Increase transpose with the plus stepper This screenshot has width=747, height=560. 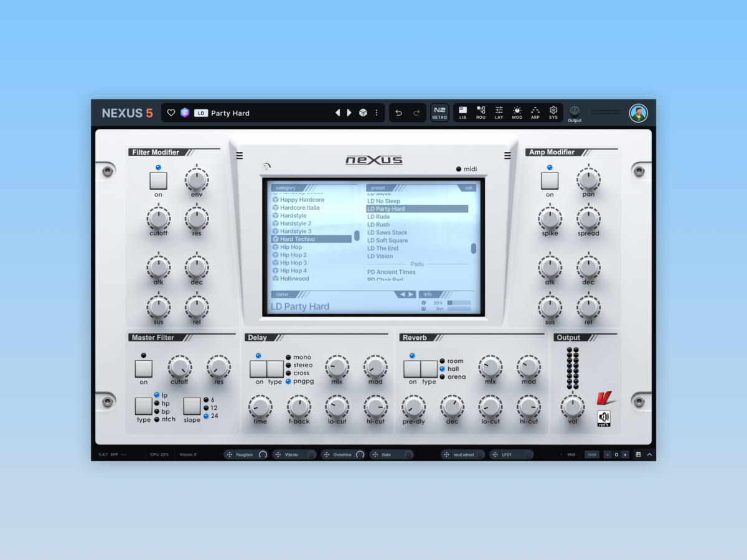(625, 455)
